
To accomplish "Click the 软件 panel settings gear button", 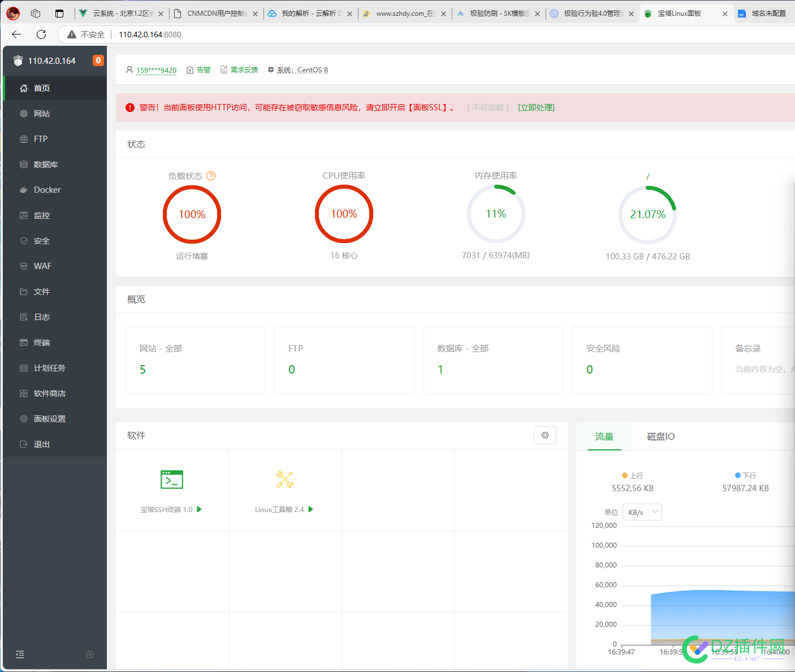I will tap(545, 435).
